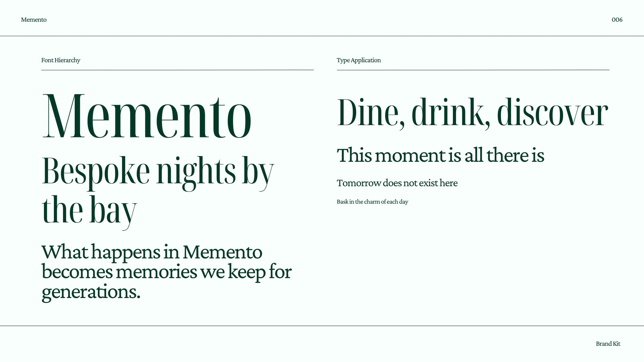Click the 'Bespoke nights by' headline line

(158, 173)
